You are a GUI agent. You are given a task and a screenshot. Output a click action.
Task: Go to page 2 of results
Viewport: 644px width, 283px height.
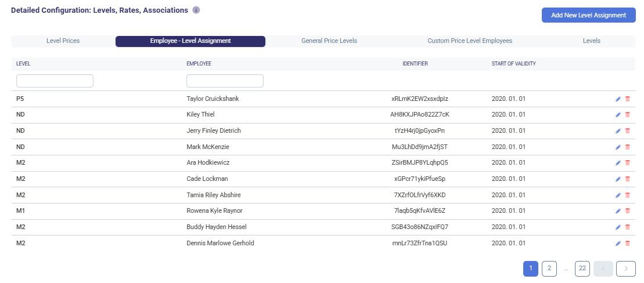click(x=549, y=268)
